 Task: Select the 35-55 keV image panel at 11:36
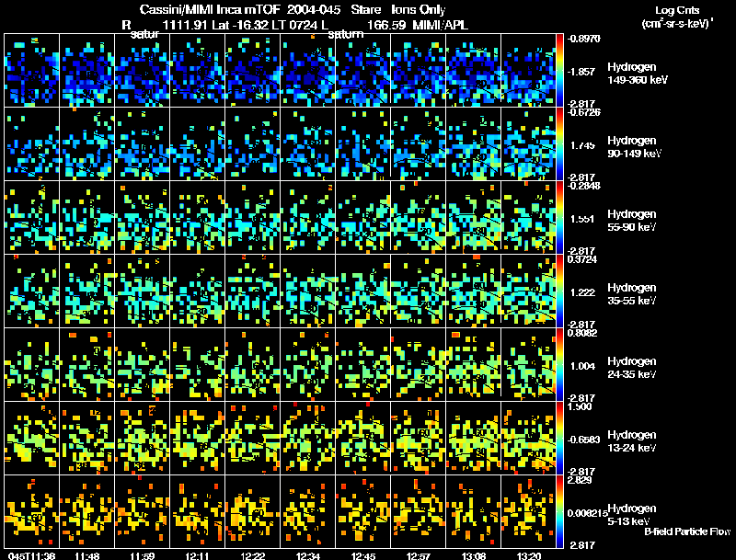tap(32, 291)
